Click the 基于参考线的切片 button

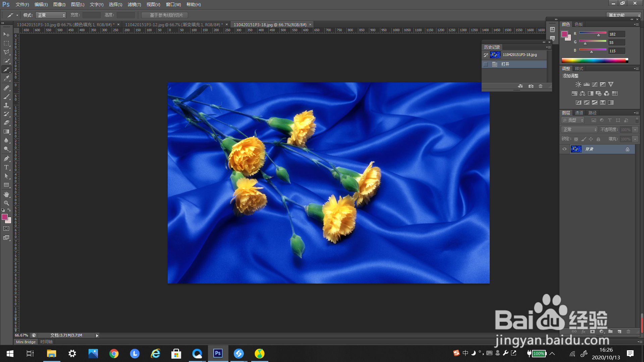[x=165, y=15]
